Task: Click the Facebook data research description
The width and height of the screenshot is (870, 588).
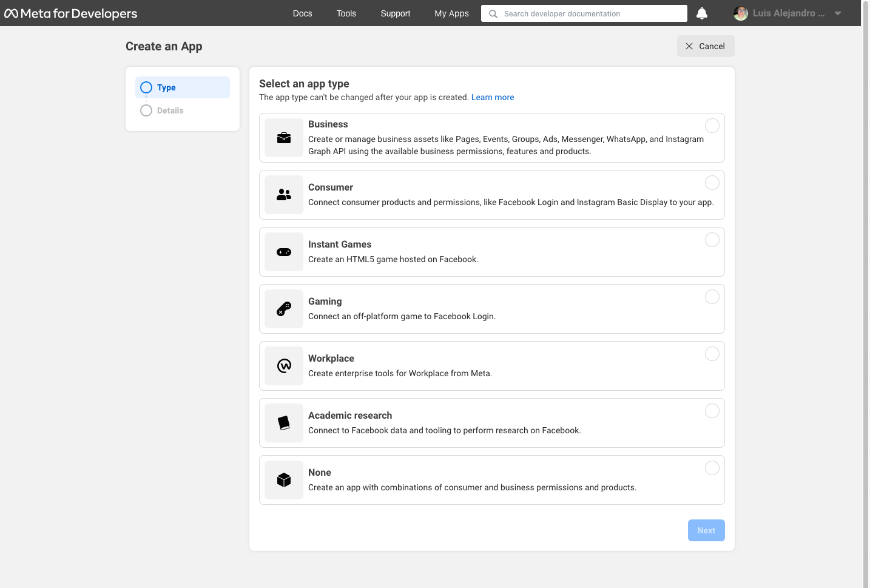Action: [445, 430]
